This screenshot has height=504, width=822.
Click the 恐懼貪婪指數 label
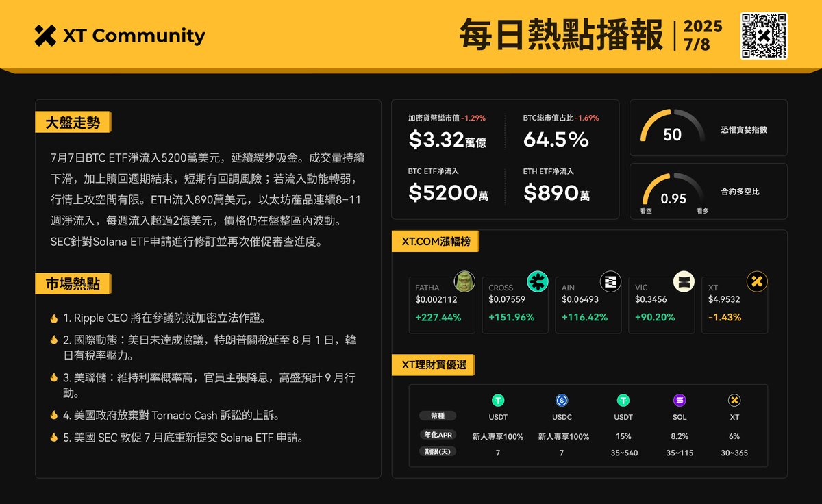[744, 129]
